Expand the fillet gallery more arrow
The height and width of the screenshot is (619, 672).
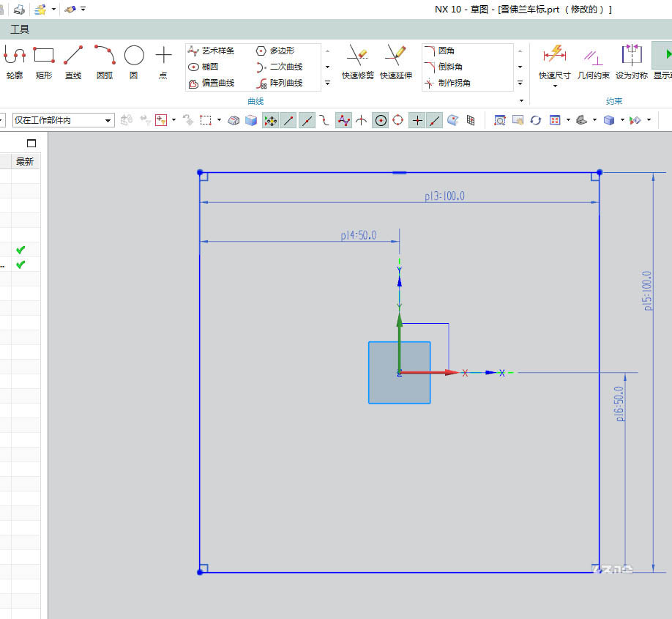pos(520,83)
